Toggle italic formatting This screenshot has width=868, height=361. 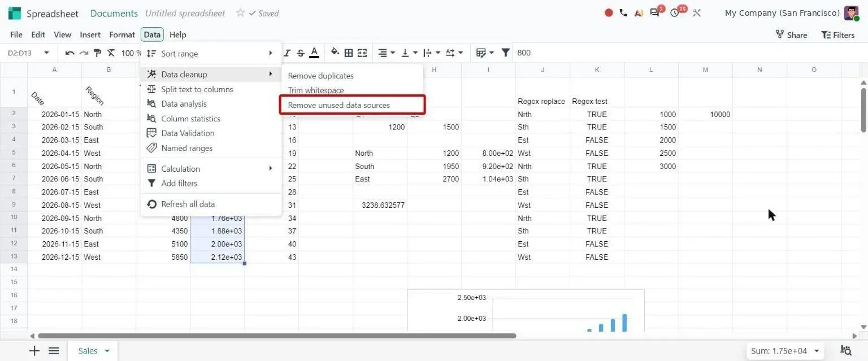287,53
